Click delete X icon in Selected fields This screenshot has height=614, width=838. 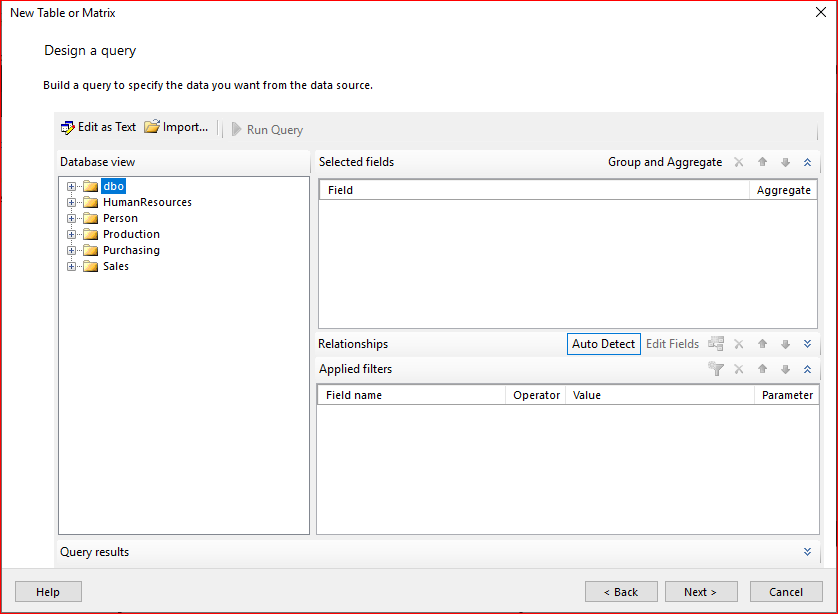[739, 162]
